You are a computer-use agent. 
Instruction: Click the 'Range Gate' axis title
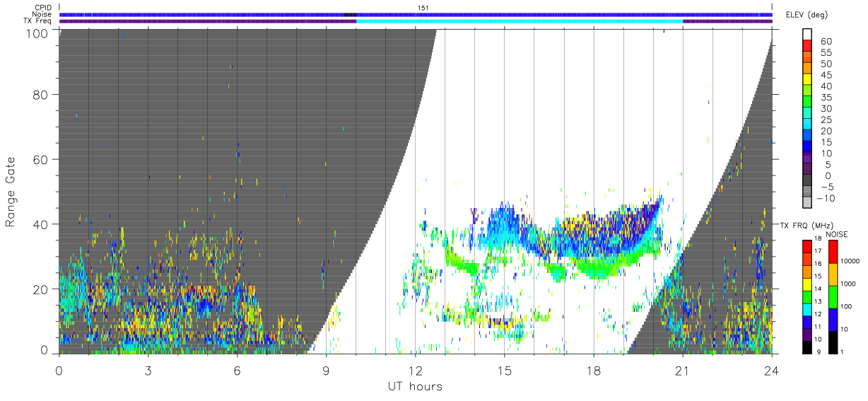point(11,192)
